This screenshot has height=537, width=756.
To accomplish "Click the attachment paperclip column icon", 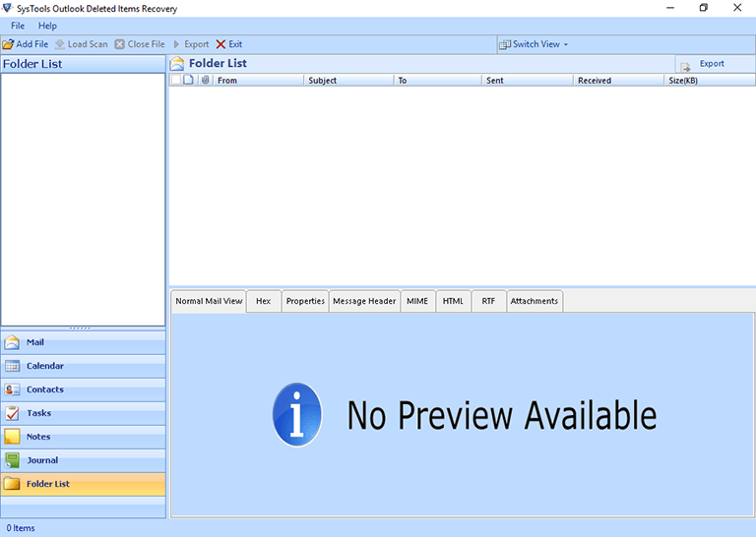I will [x=206, y=80].
